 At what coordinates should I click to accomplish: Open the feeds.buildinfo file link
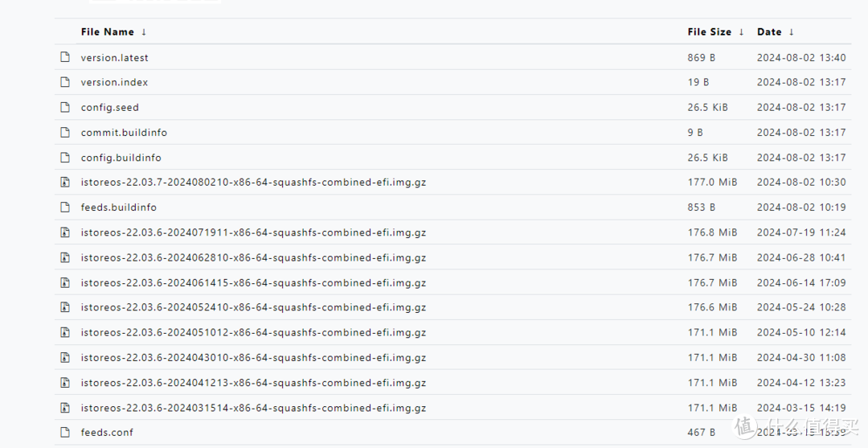coord(118,208)
